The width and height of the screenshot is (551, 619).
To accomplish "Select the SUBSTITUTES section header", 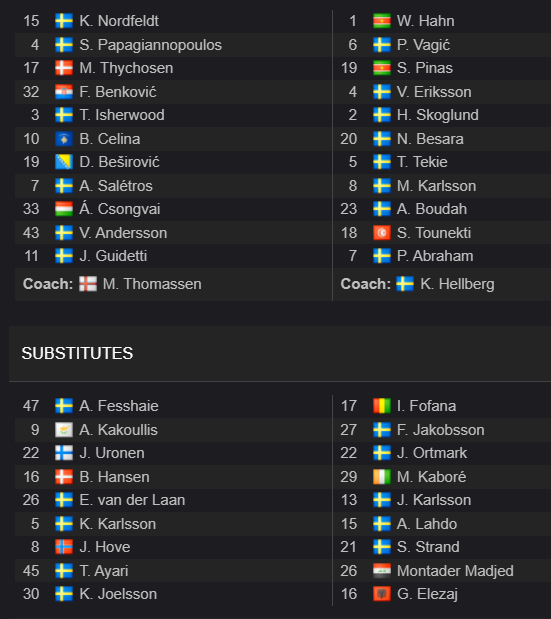I will [77, 353].
